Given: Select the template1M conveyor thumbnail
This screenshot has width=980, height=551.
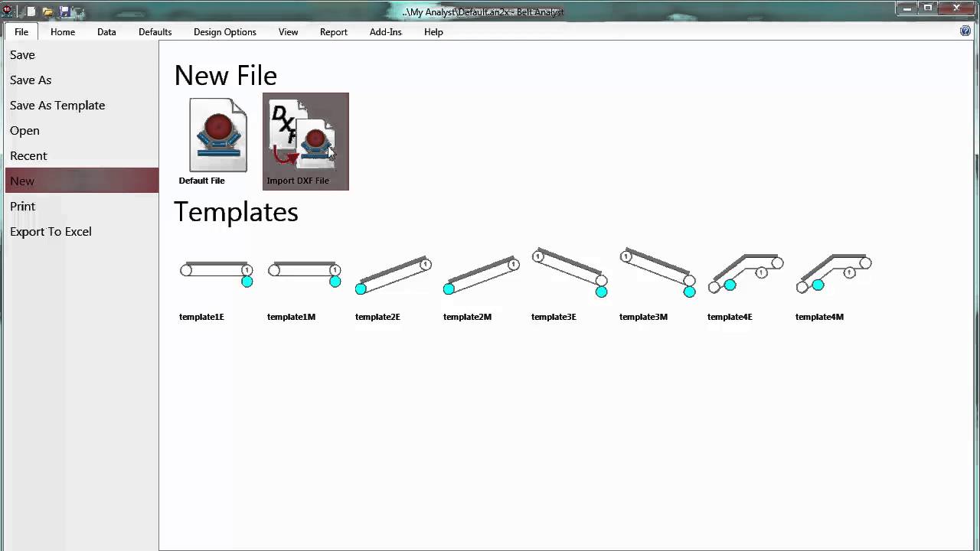Looking at the screenshot, I should click(305, 274).
